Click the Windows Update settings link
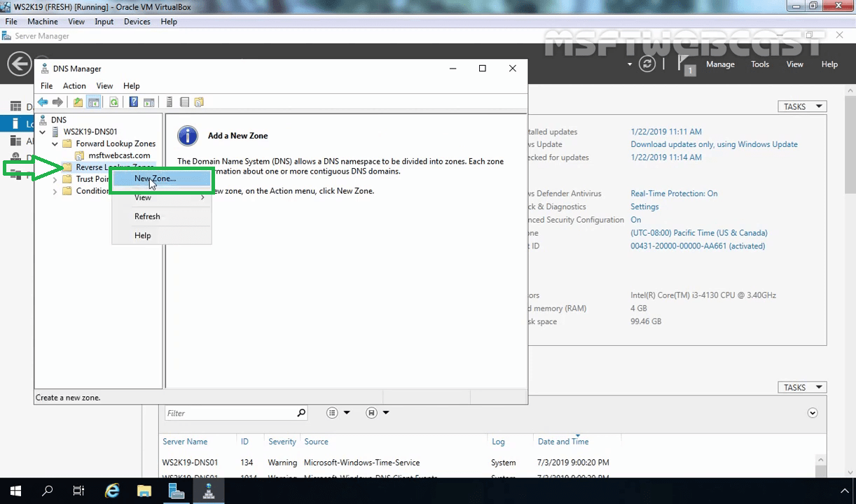This screenshot has height=504, width=856. (714, 144)
